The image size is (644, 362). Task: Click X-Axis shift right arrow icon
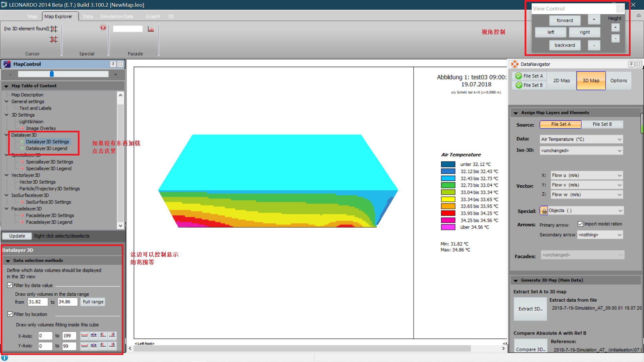coord(112,335)
